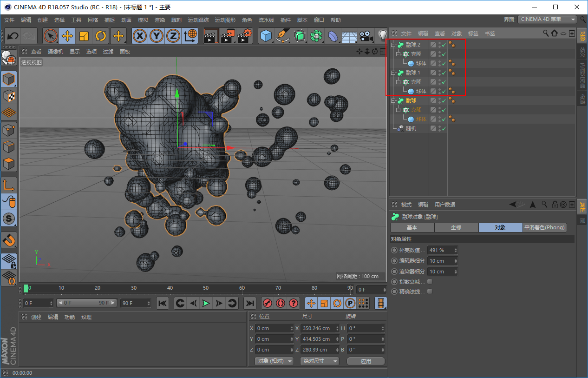Collapse the highlighted 融球 tree node

(x=393, y=101)
